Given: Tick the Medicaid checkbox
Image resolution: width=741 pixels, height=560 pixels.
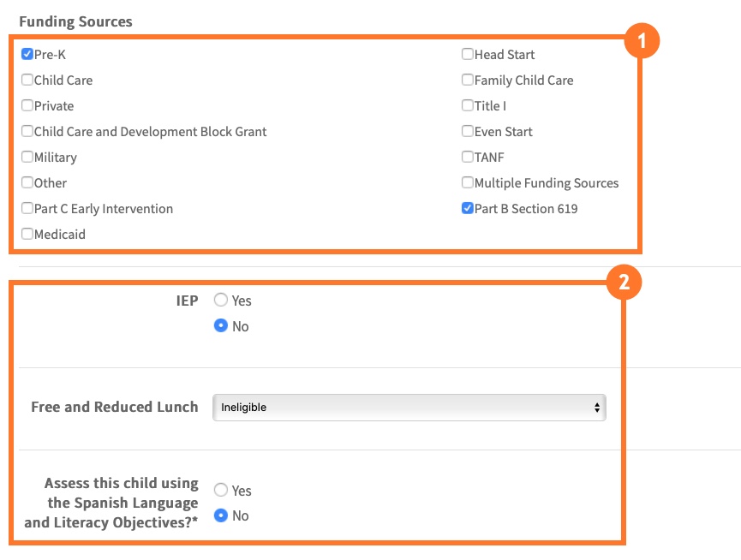Looking at the screenshot, I should [x=27, y=235].
